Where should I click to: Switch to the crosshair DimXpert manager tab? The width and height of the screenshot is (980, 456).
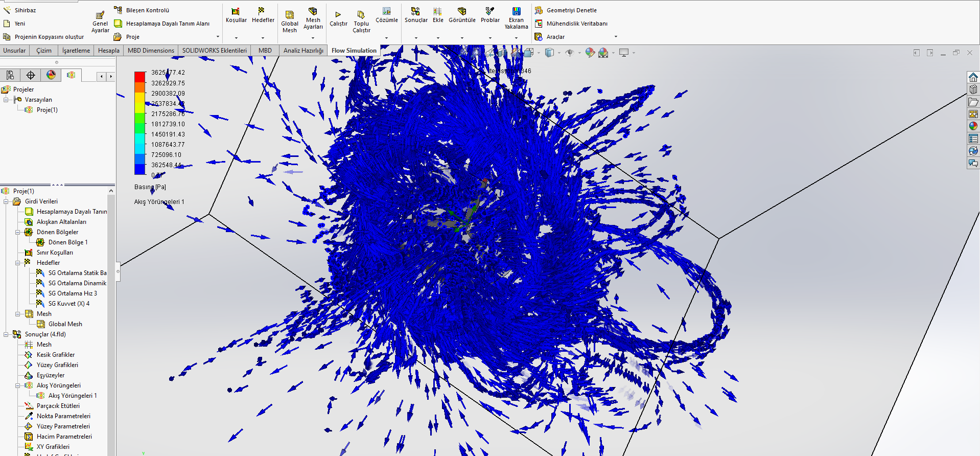(x=31, y=76)
